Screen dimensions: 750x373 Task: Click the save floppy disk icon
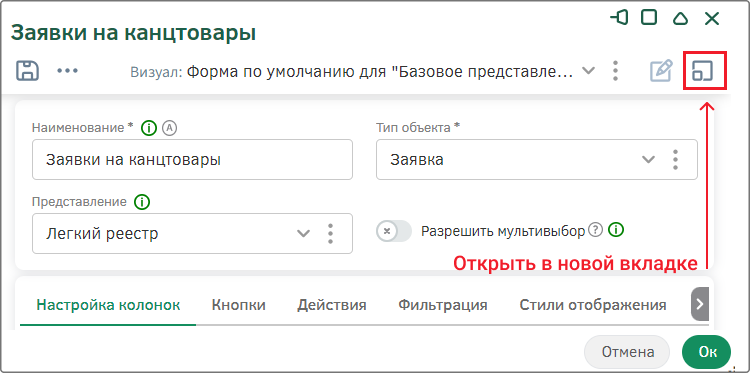click(x=27, y=70)
